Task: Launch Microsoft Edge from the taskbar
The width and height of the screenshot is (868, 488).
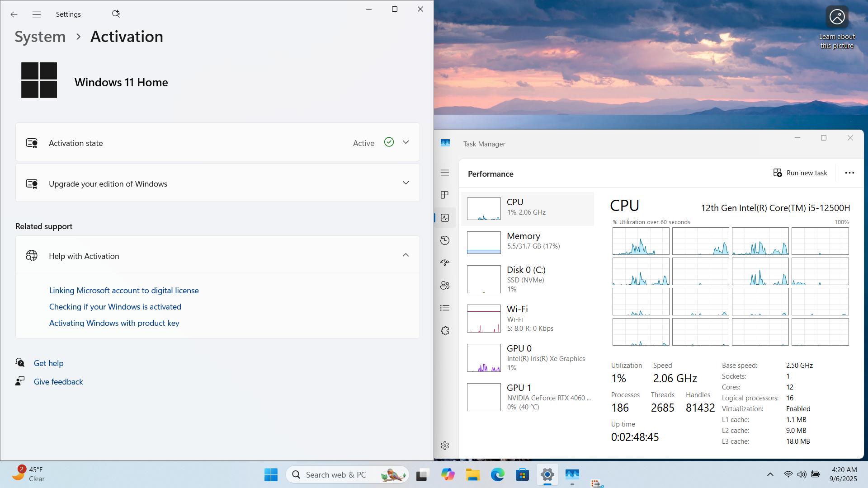Action: point(498,474)
